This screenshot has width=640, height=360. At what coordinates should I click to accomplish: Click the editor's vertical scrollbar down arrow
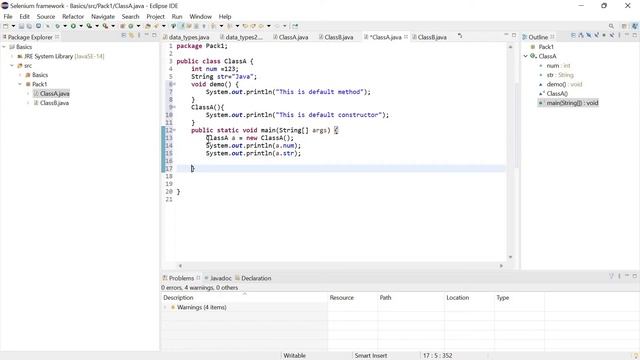click(510, 257)
